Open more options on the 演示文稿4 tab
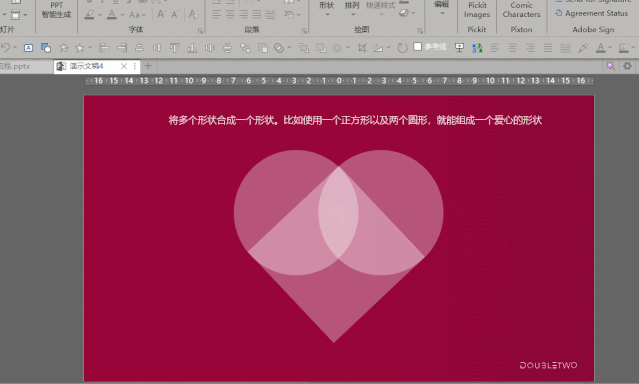 135,66
